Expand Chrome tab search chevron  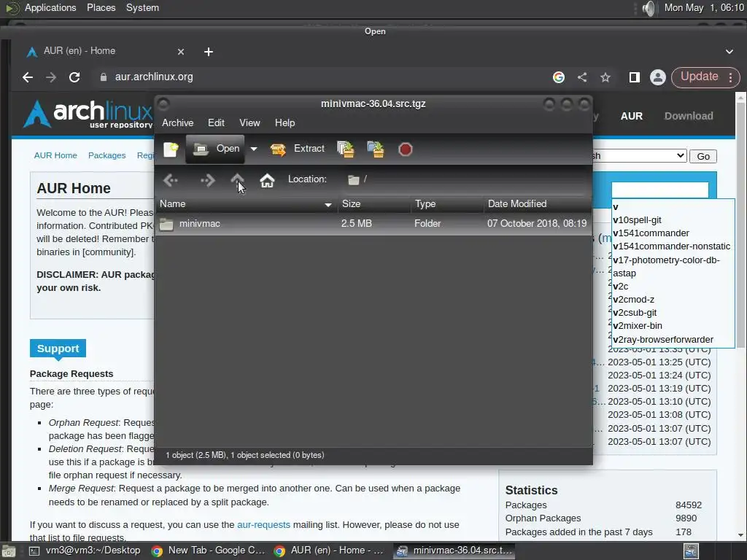729,52
